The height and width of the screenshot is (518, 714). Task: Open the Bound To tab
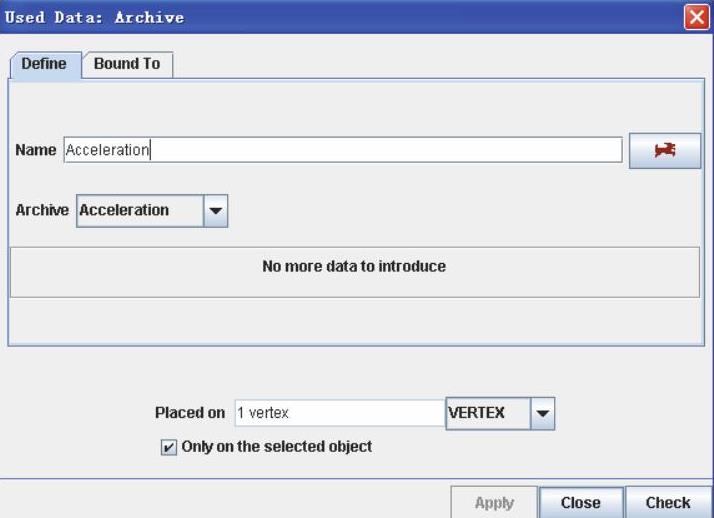[129, 63]
